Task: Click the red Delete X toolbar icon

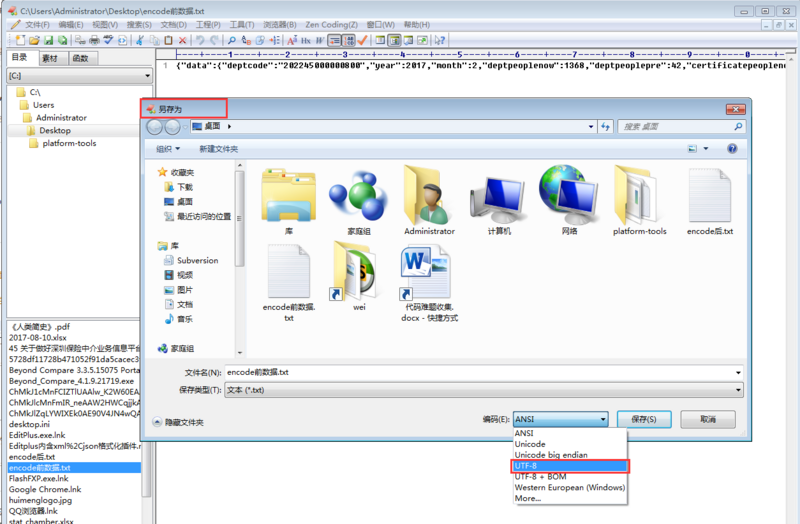Action: click(182, 40)
